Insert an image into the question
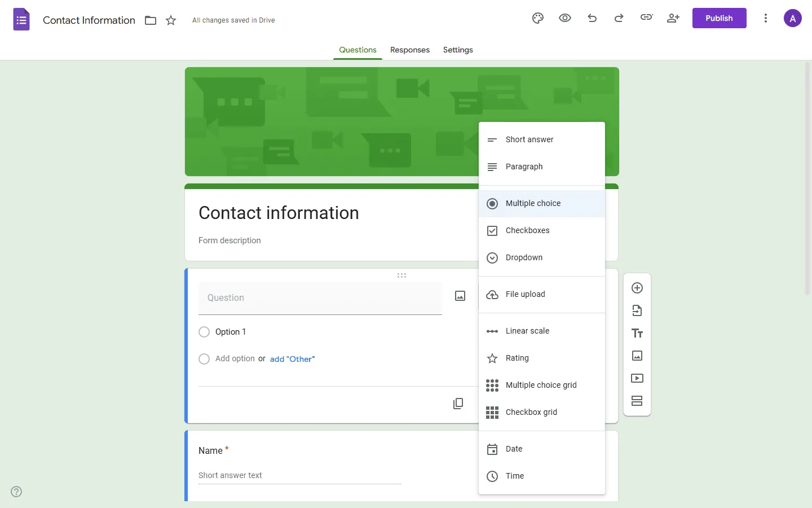812x508 pixels. pos(460,295)
